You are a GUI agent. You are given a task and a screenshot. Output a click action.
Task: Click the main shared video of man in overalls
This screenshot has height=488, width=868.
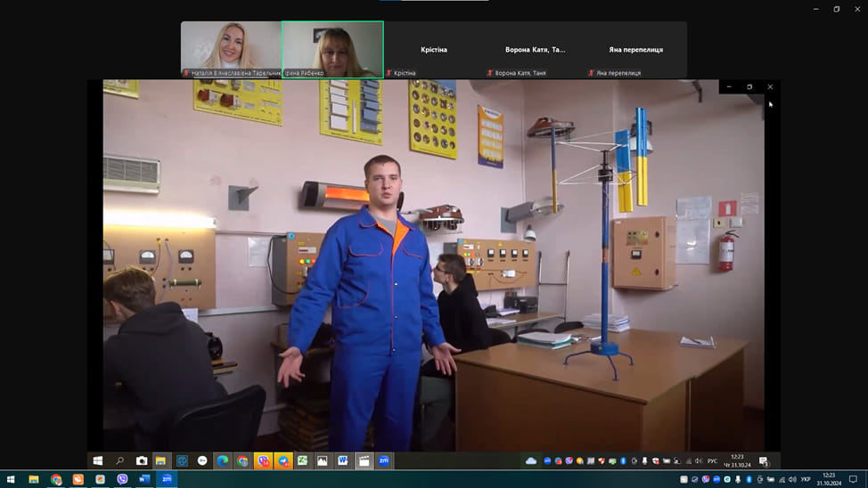[433, 265]
